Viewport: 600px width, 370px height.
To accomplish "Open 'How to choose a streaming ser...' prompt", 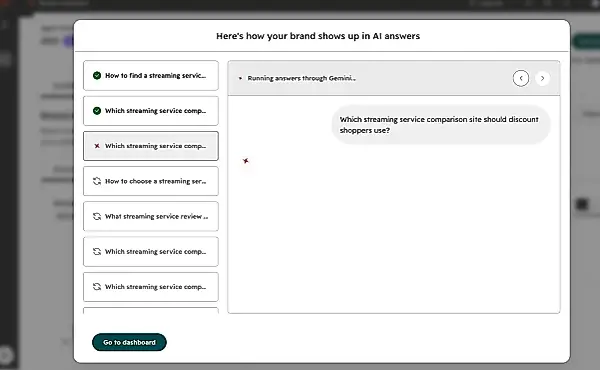I will tap(151, 181).
